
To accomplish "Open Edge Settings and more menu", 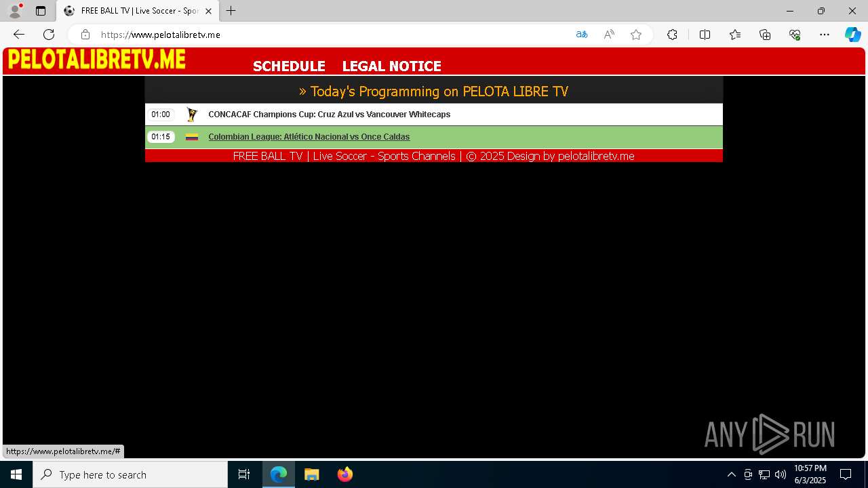I will (825, 35).
